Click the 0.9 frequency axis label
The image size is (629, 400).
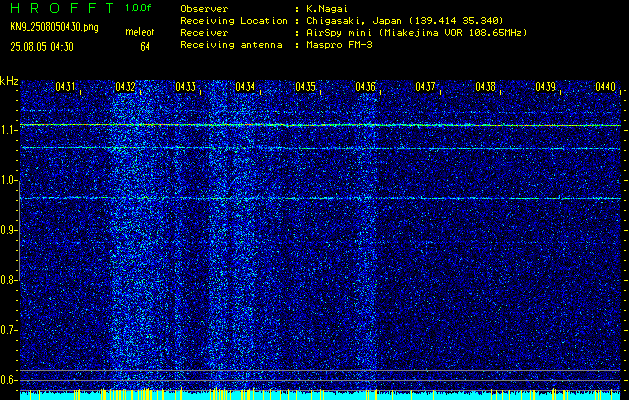click(7, 230)
